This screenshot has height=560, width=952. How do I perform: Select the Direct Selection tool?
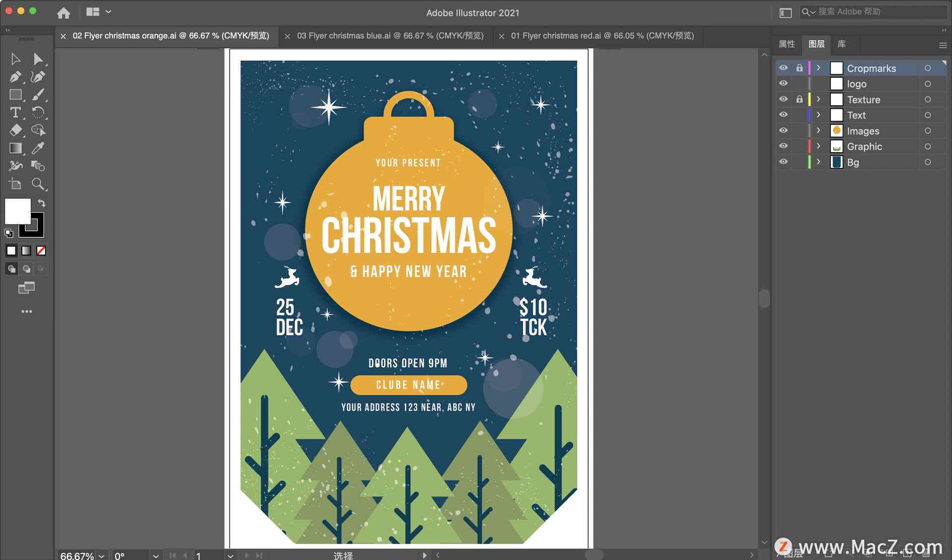[38, 59]
